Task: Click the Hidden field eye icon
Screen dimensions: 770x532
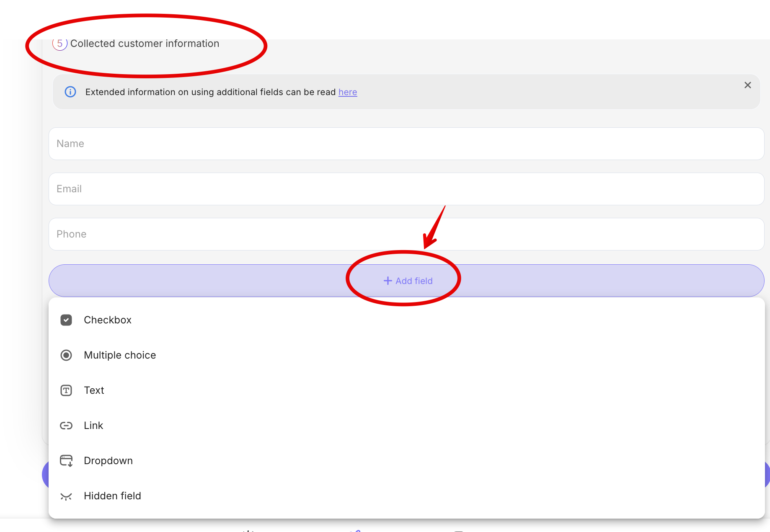Action: tap(66, 496)
